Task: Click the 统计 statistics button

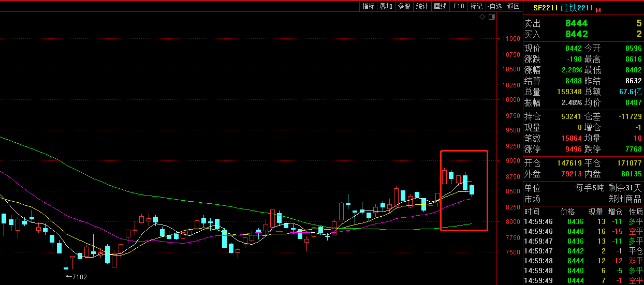Action: pyautogui.click(x=422, y=6)
